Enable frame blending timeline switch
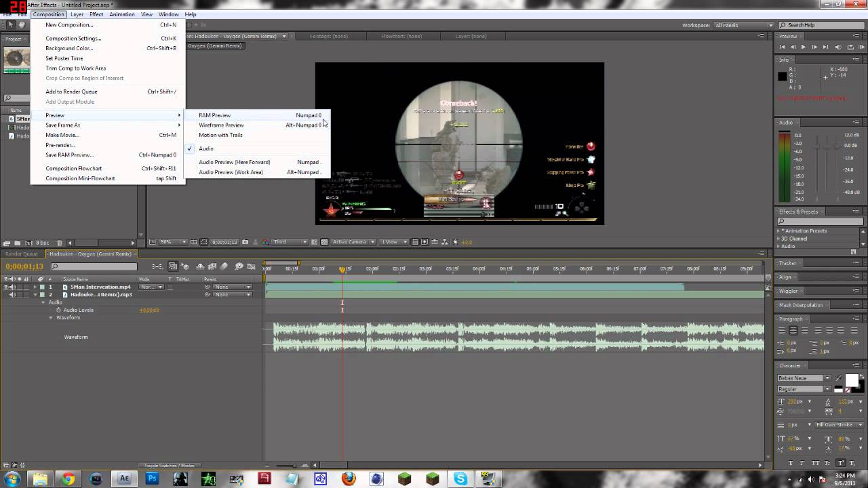The height and width of the screenshot is (488, 868). pyautogui.click(x=212, y=266)
